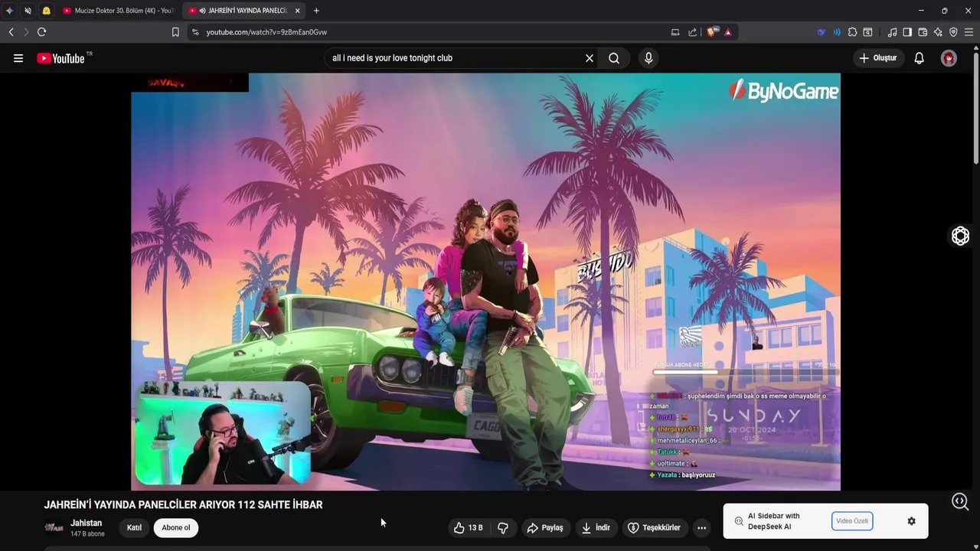This screenshot has height=551, width=980.
Task: Click the pinned yellow face tab
Action: (x=46, y=11)
